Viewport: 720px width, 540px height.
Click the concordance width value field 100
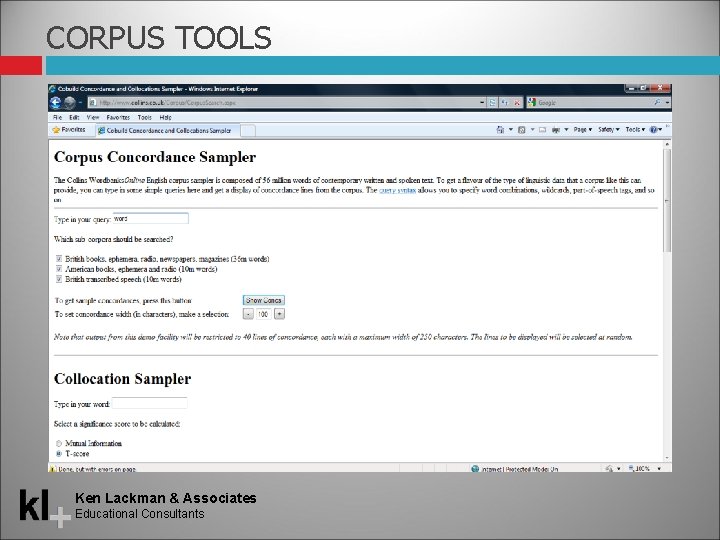[263, 314]
